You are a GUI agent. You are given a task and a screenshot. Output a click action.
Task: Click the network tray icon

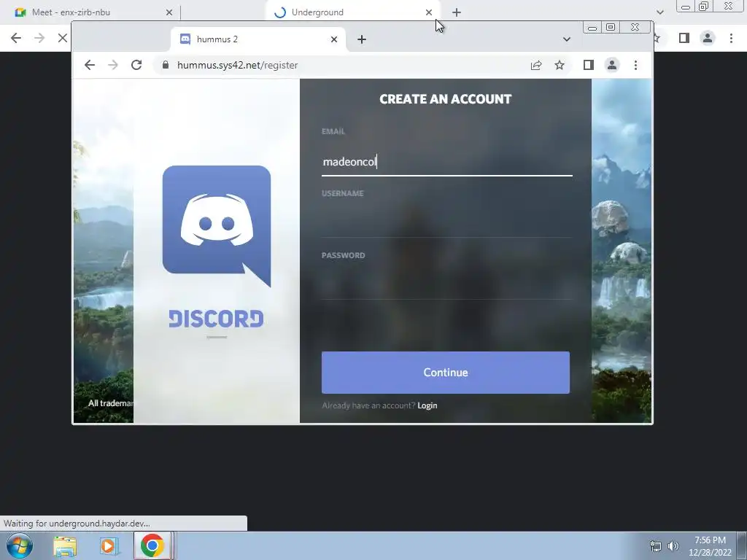(656, 546)
